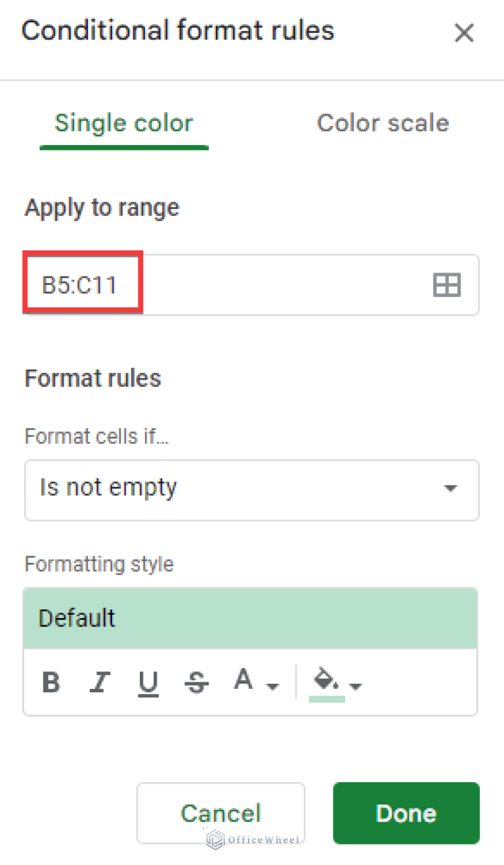
Task: Confirm the rule with Done
Action: [x=406, y=813]
